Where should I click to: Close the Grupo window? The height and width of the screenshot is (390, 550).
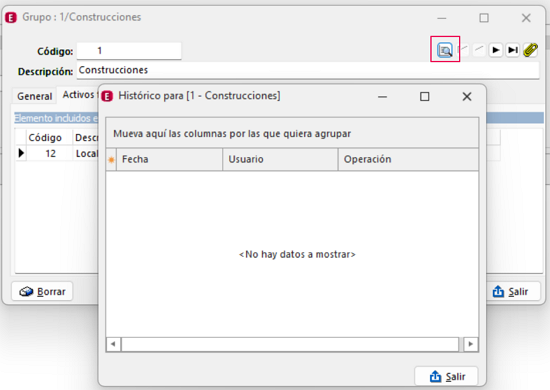526,18
